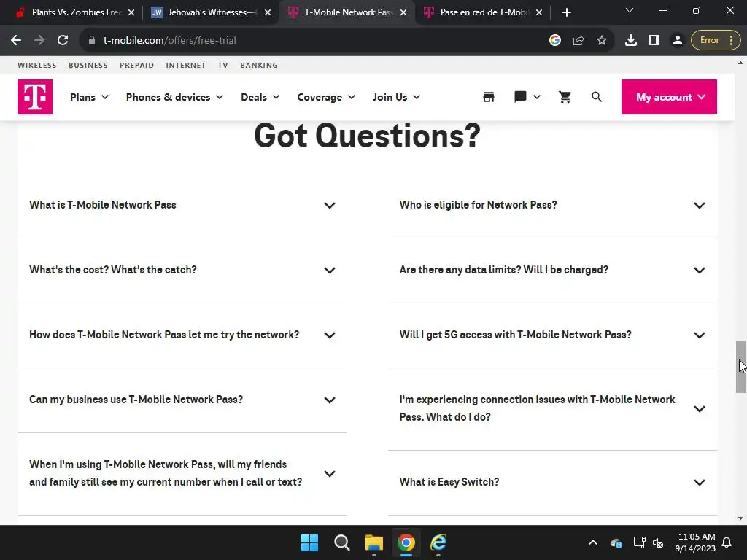Expand What is T-Mobile Network Pass
The image size is (747, 560).
coord(182,205)
